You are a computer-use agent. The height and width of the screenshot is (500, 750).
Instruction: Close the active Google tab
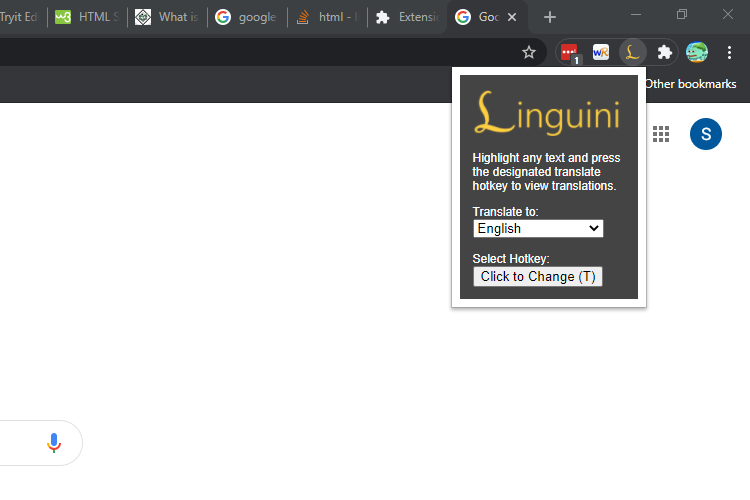(512, 17)
